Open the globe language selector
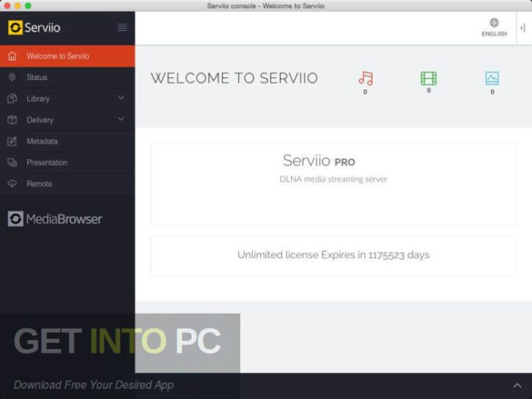 [494, 23]
